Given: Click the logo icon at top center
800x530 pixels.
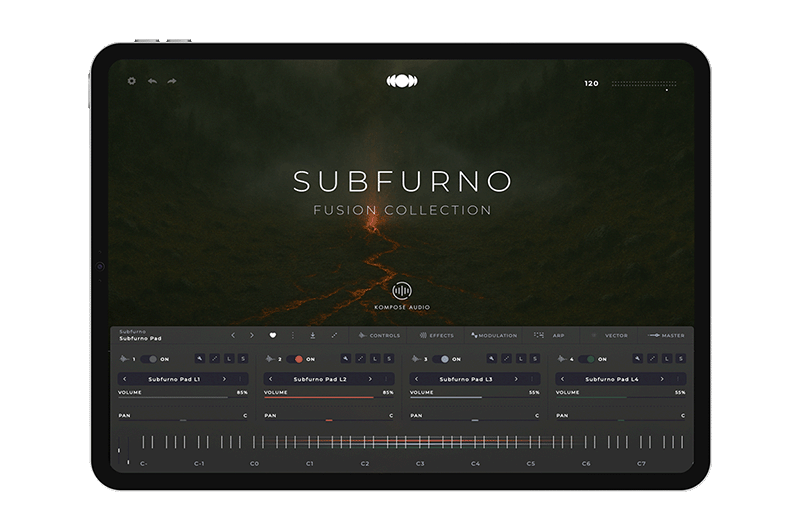Looking at the screenshot, I should (x=402, y=81).
